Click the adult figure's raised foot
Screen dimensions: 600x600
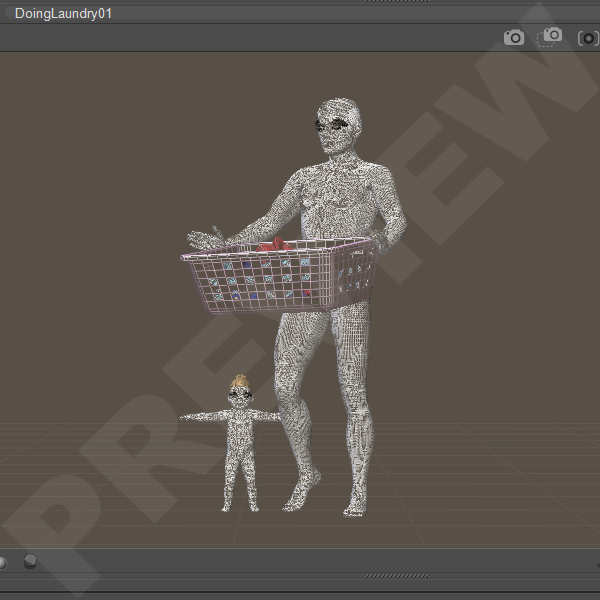[x=301, y=493]
